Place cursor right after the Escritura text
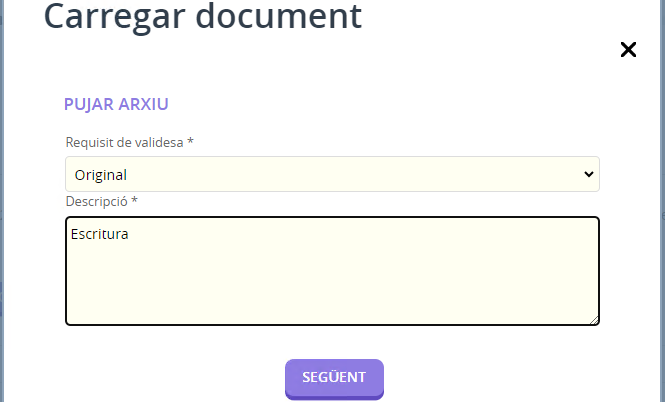This screenshot has height=402, width=665. pyautogui.click(x=129, y=234)
